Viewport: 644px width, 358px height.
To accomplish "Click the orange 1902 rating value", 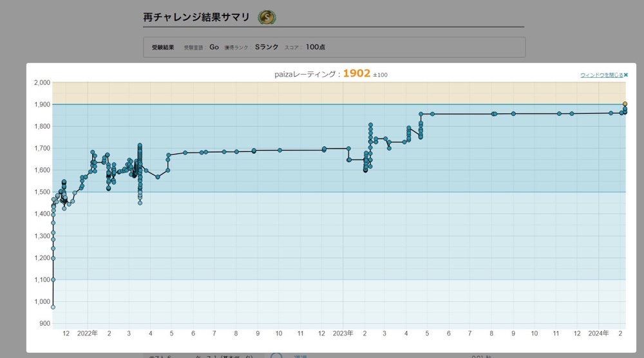I will 357,73.
